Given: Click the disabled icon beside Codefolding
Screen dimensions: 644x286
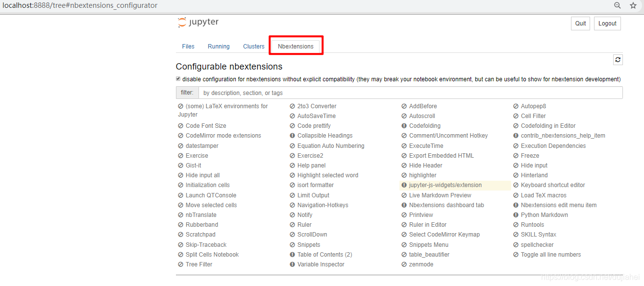Looking at the screenshot, I should pos(404,126).
